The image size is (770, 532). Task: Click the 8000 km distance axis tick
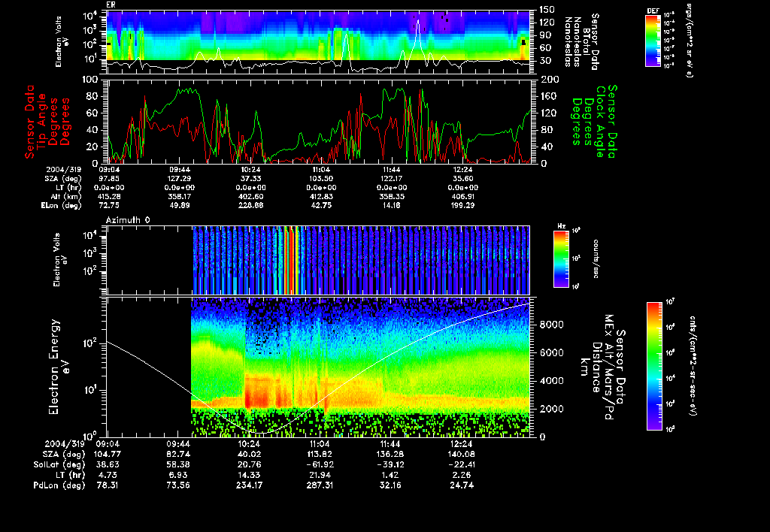click(x=551, y=325)
